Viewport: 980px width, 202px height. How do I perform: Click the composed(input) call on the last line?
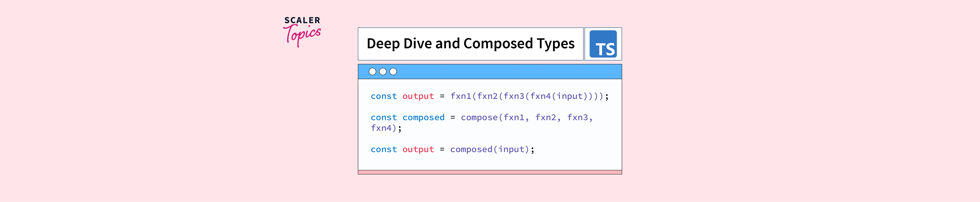490,150
